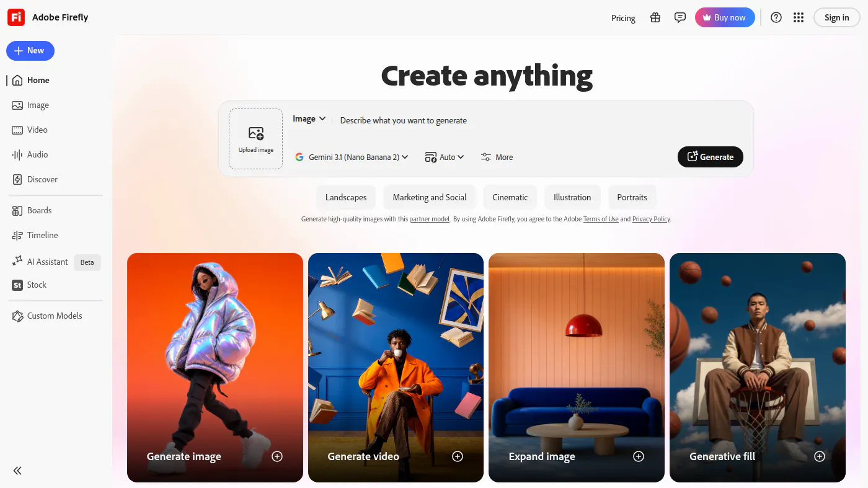Click the Sign in button
The image size is (868, 488).
click(837, 17)
